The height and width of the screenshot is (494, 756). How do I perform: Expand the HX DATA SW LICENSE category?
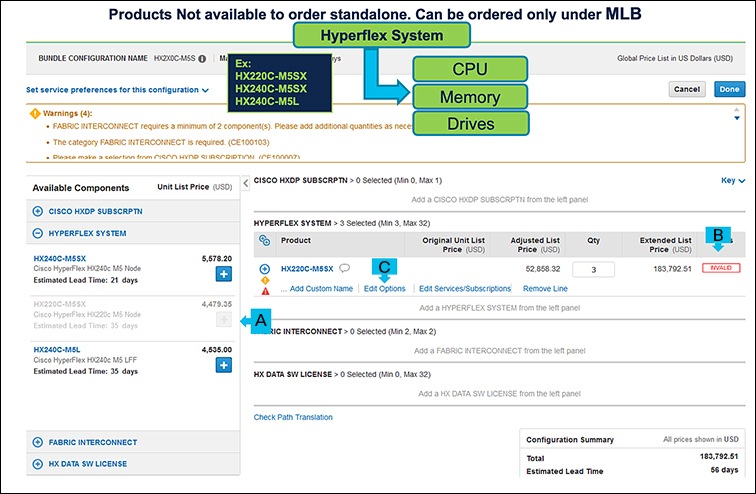click(x=38, y=463)
